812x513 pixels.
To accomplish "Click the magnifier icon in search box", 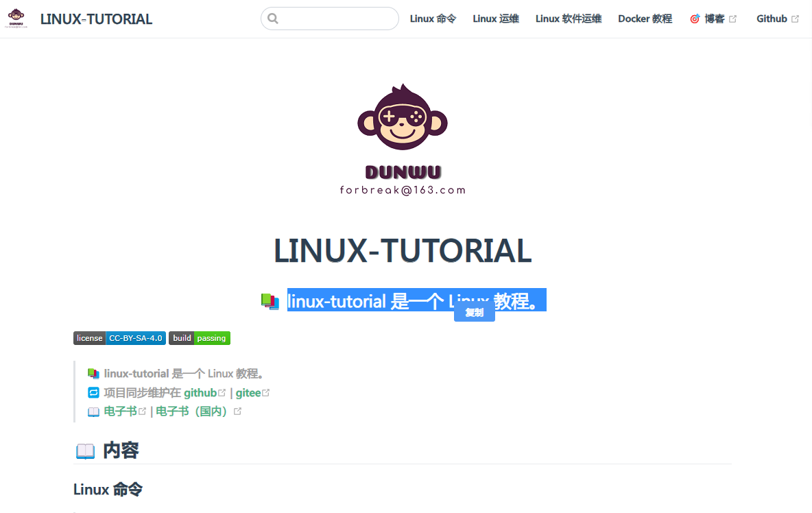I will click(273, 19).
